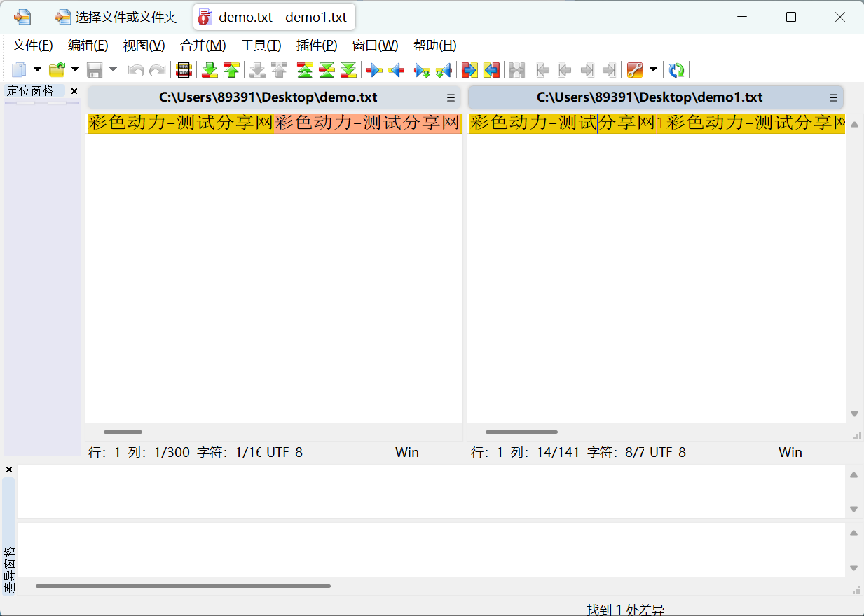Undo the last edit

pos(135,69)
